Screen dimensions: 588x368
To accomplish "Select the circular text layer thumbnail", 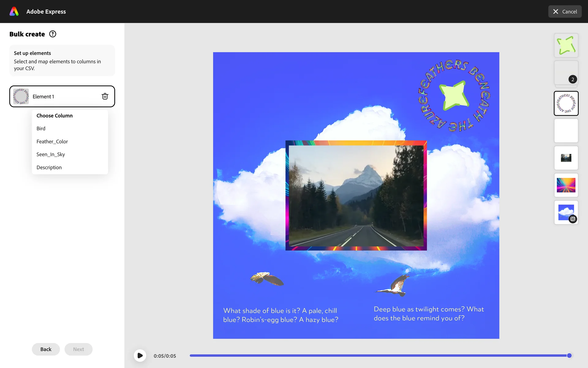I will (x=566, y=103).
